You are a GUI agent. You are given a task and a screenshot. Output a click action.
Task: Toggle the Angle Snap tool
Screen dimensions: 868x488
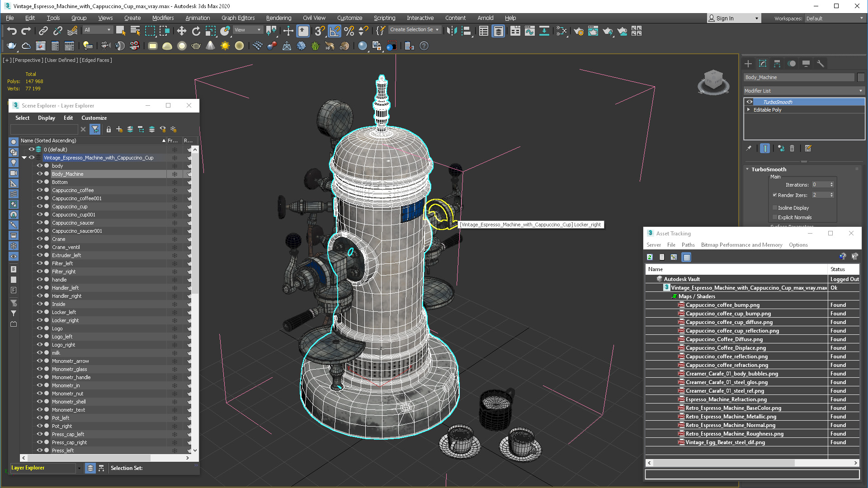tap(335, 31)
